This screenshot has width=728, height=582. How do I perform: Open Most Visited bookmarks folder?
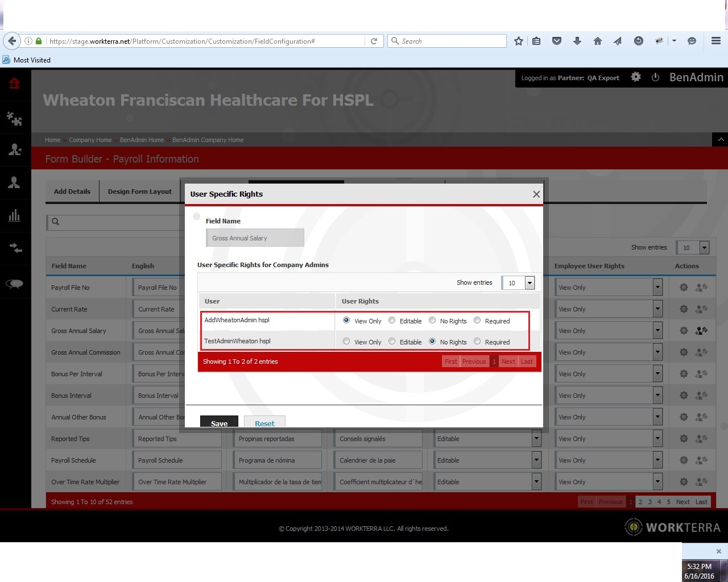point(27,60)
